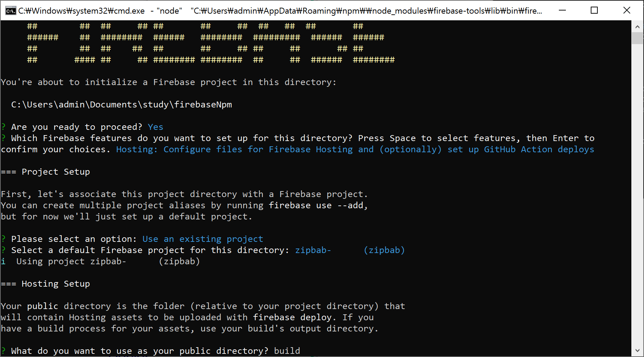
Task: Click 'Your public directory is the folder' line
Action: coord(203,306)
